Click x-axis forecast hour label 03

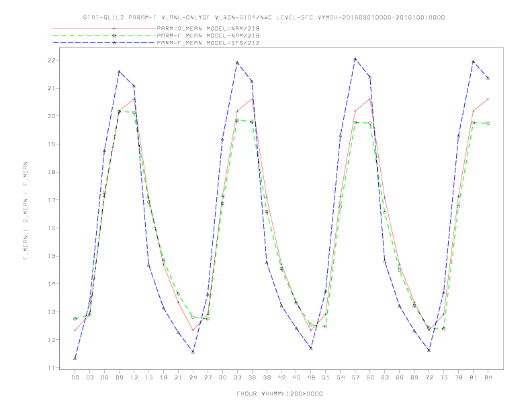click(89, 377)
